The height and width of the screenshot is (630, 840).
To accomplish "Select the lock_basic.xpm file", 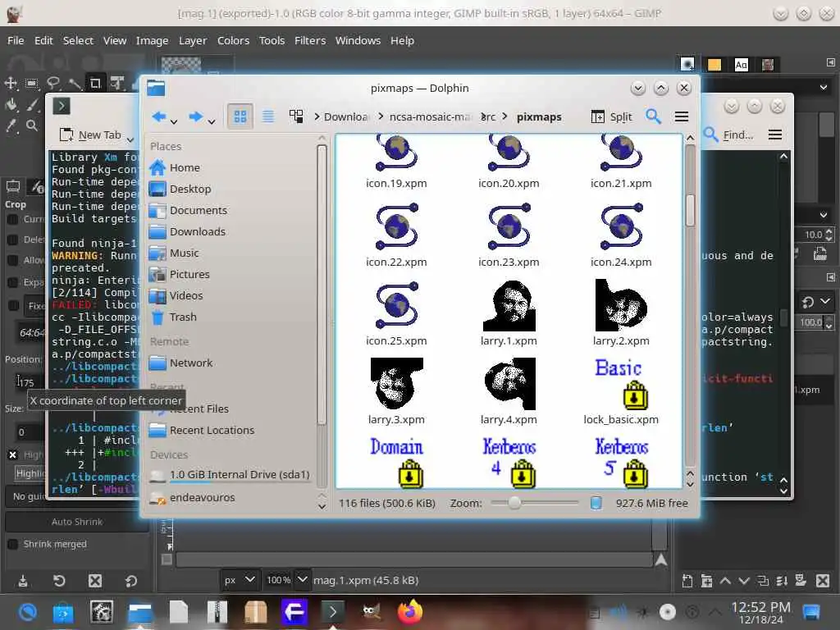I will click(621, 391).
